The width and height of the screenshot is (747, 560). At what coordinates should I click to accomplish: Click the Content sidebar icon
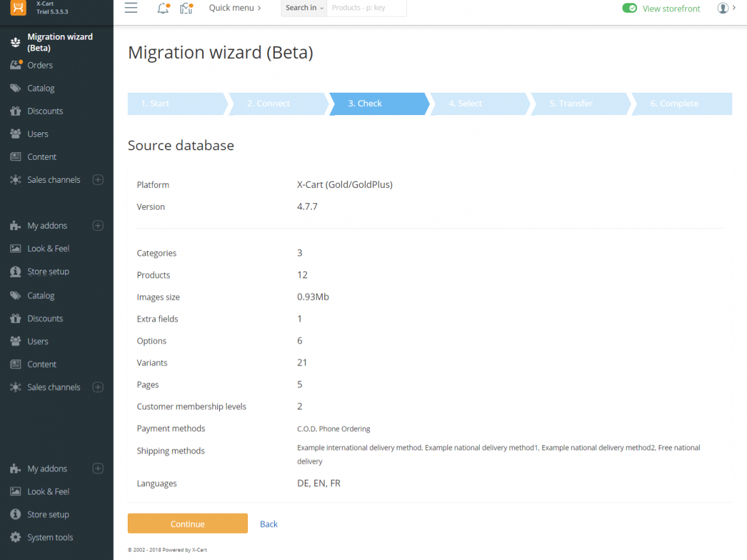pyautogui.click(x=14, y=157)
